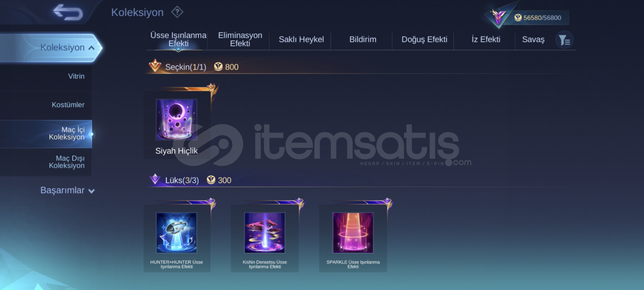Pick the Kishin Densetsu recall effect icon
Screen dimensions: 644x290
(x=265, y=233)
